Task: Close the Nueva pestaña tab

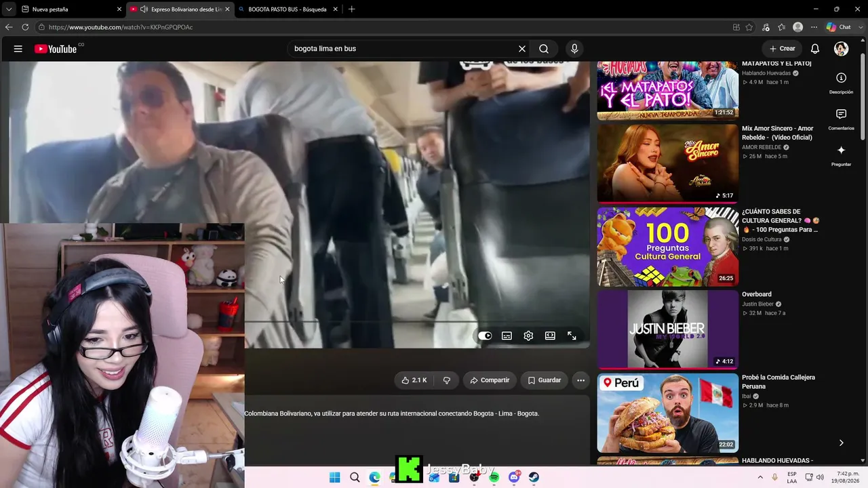Action: [119, 9]
